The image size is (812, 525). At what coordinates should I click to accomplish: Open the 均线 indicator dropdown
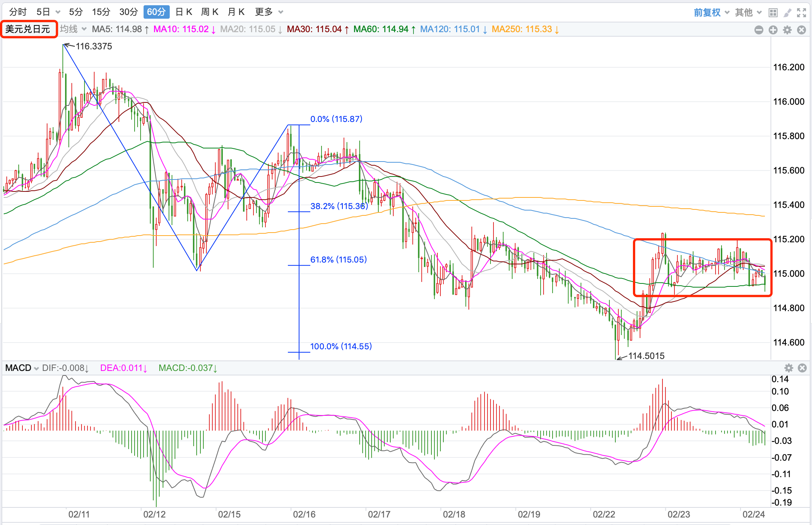pos(73,29)
